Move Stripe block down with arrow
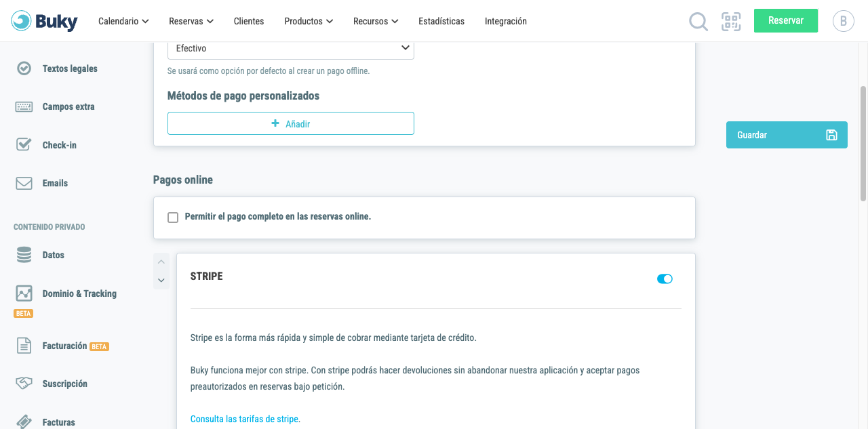 click(x=161, y=280)
